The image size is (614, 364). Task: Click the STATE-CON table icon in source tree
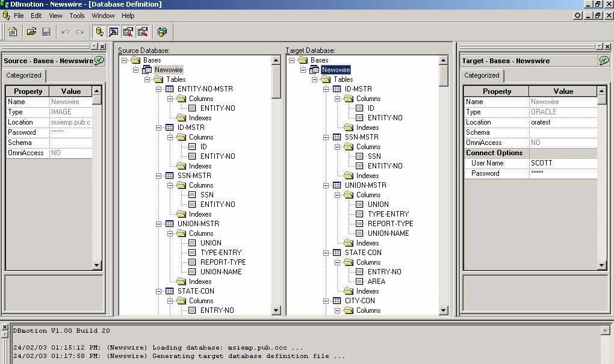pyautogui.click(x=170, y=291)
